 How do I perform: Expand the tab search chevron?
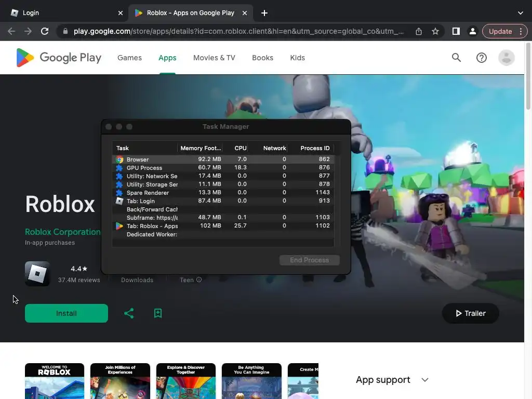click(521, 13)
